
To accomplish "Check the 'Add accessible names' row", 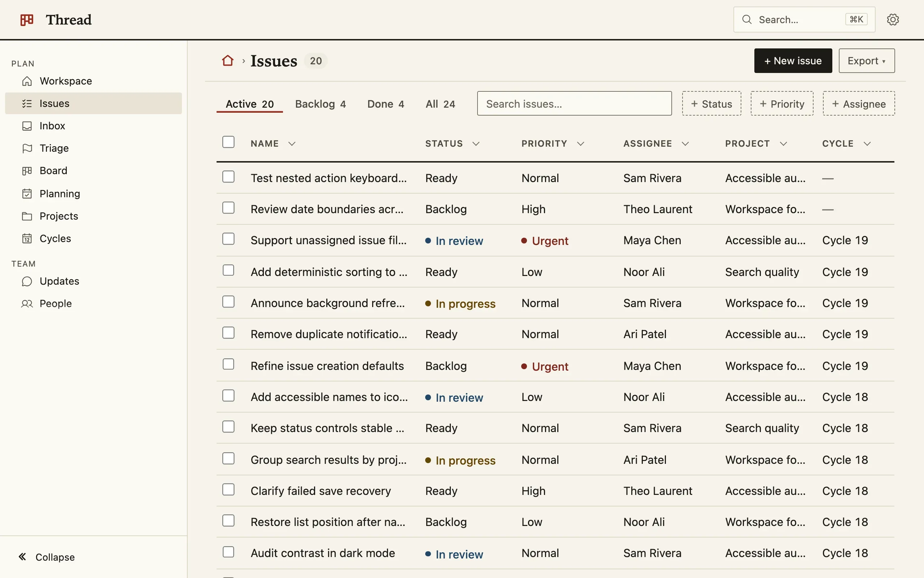I will [228, 396].
